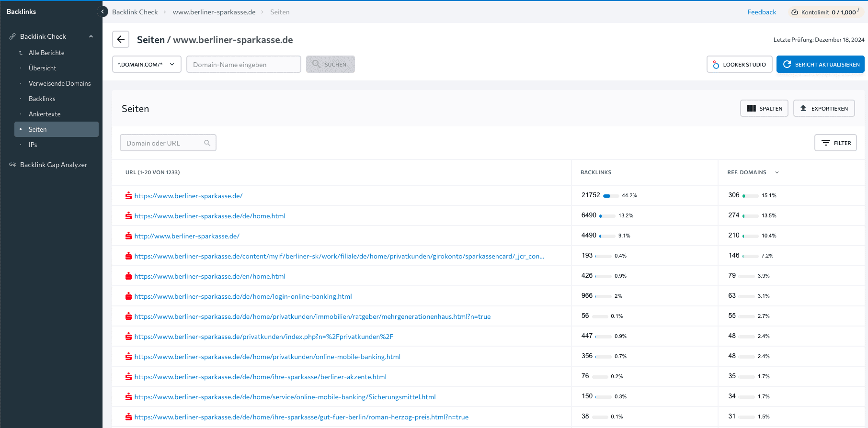Screen dimensions: 868x428
Task: Open the de/home.html URL link
Action: (x=210, y=216)
